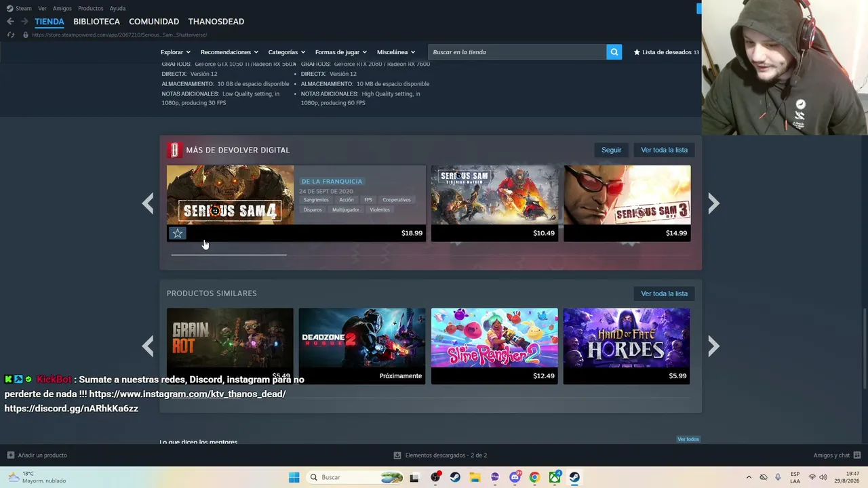This screenshot has height=488, width=868.
Task: Reload the store page with the refresh icon
Action: click(x=10, y=35)
